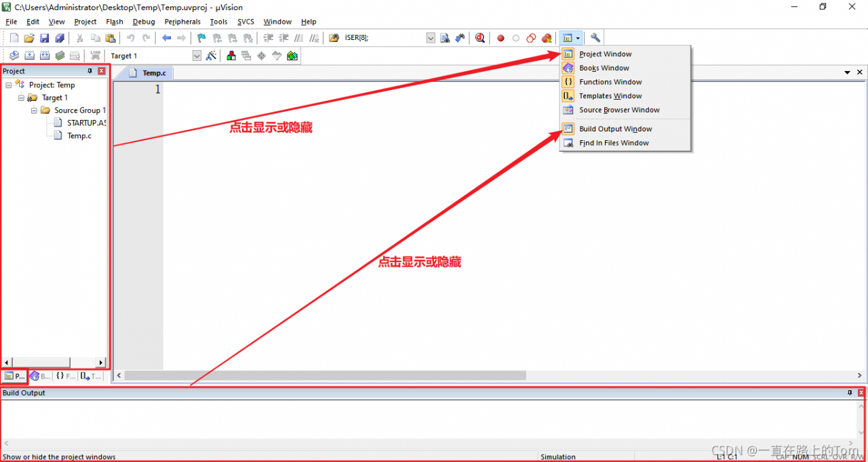Viewport: 868px width, 462px height.
Task: Click the Indent selection icon
Action: pyautogui.click(x=268, y=38)
